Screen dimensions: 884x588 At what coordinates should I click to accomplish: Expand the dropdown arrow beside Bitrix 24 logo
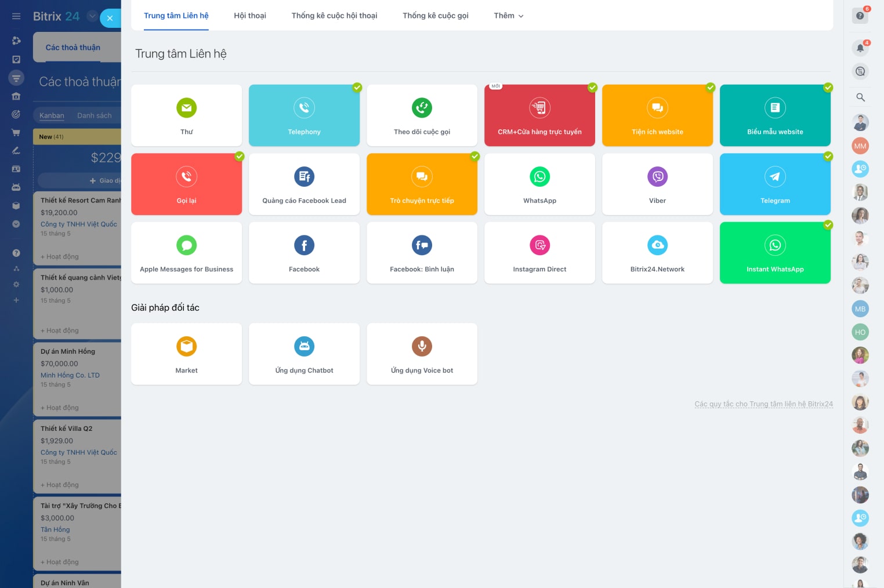point(92,16)
